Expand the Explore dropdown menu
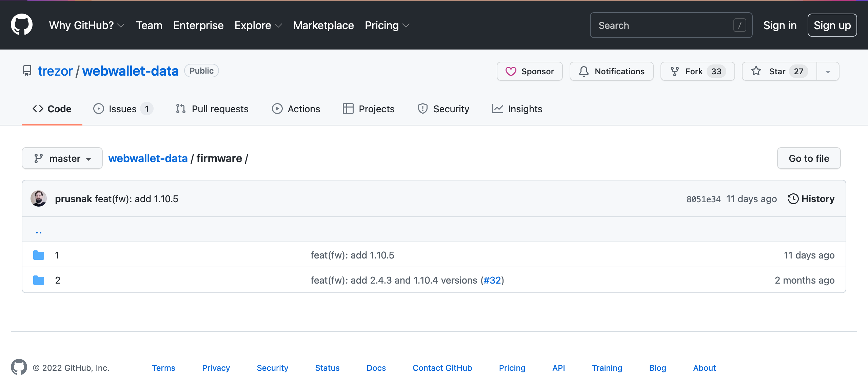The height and width of the screenshot is (384, 868). (x=258, y=25)
